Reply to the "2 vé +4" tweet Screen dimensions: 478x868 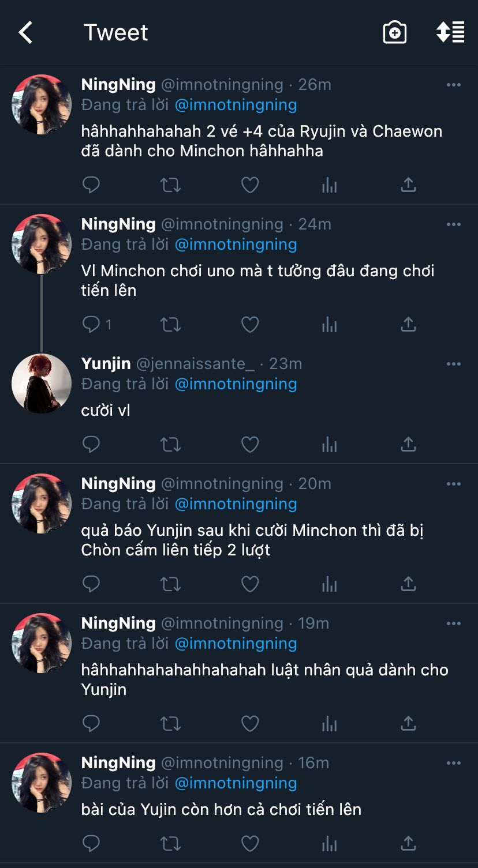tap(91, 185)
